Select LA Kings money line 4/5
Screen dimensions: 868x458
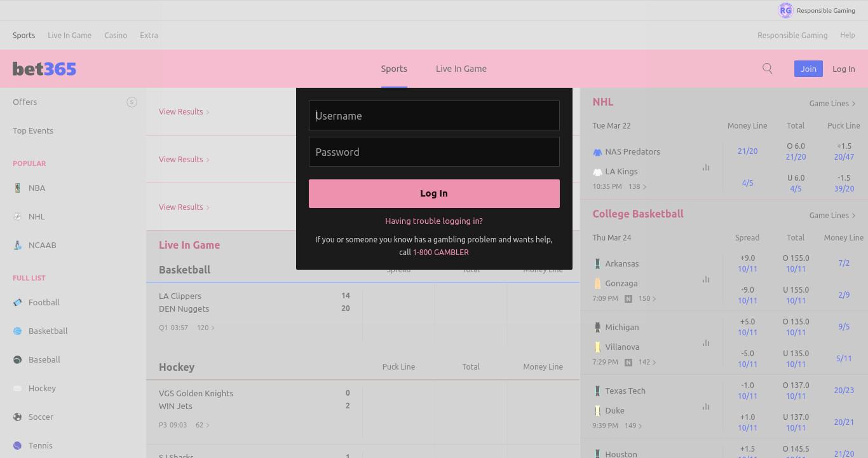tap(747, 183)
